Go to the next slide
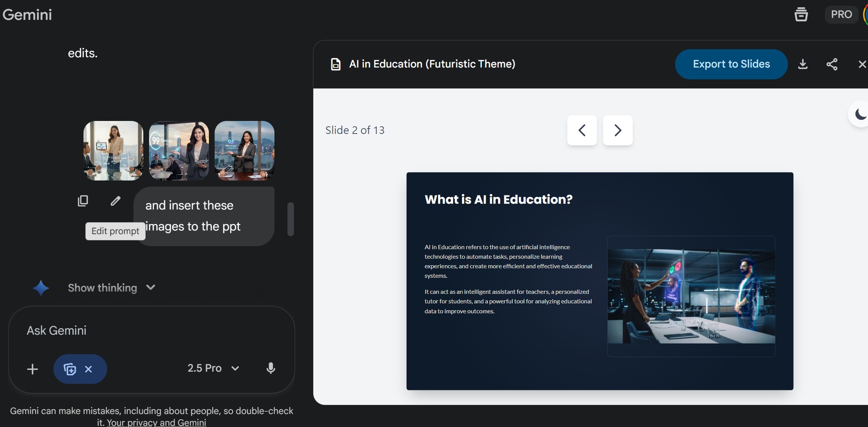 [618, 130]
